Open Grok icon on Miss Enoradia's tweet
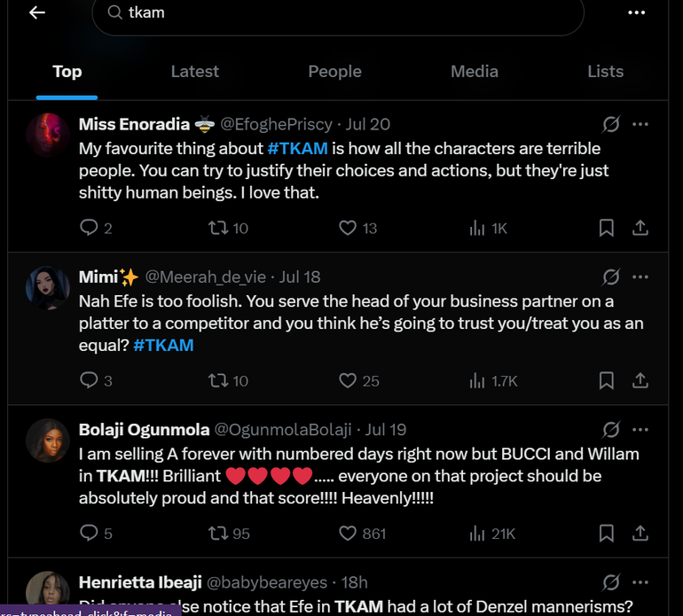Viewport: 683px width, 616px height. coord(610,124)
